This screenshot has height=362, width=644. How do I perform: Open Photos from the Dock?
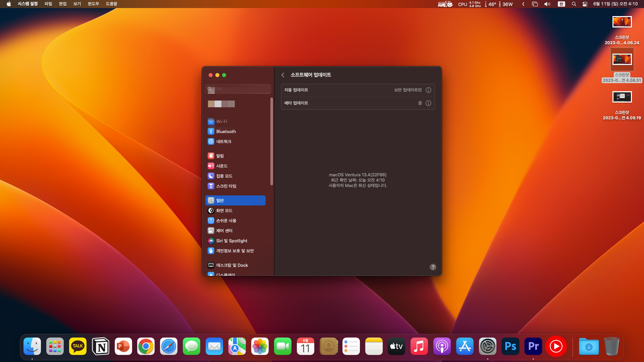tap(260, 346)
